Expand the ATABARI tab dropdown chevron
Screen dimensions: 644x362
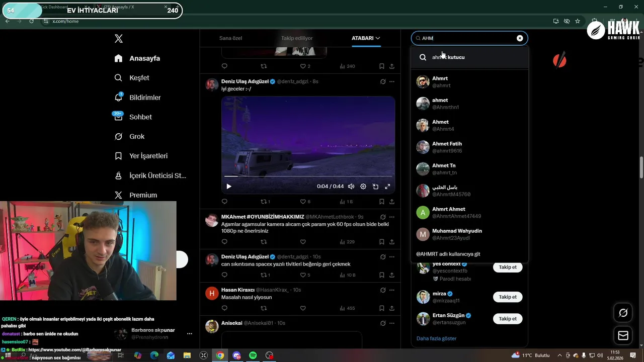378,38
